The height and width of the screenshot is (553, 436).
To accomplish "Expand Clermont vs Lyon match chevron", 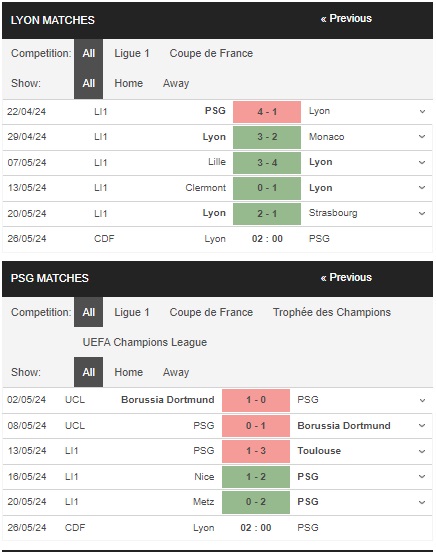I will coord(422,188).
